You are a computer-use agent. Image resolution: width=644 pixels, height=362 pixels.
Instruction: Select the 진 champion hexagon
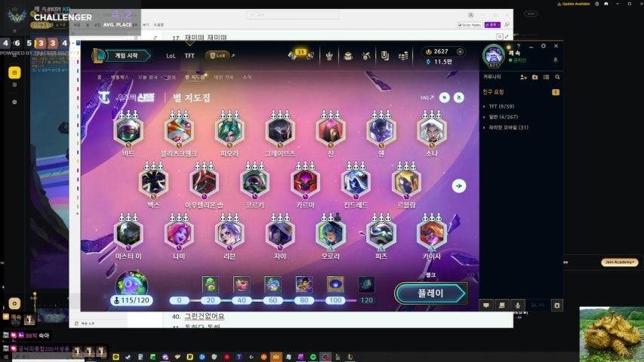[x=331, y=130]
